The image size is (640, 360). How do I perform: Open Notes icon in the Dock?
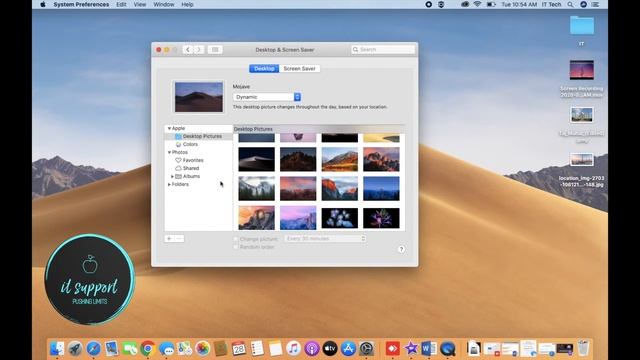(x=276, y=349)
